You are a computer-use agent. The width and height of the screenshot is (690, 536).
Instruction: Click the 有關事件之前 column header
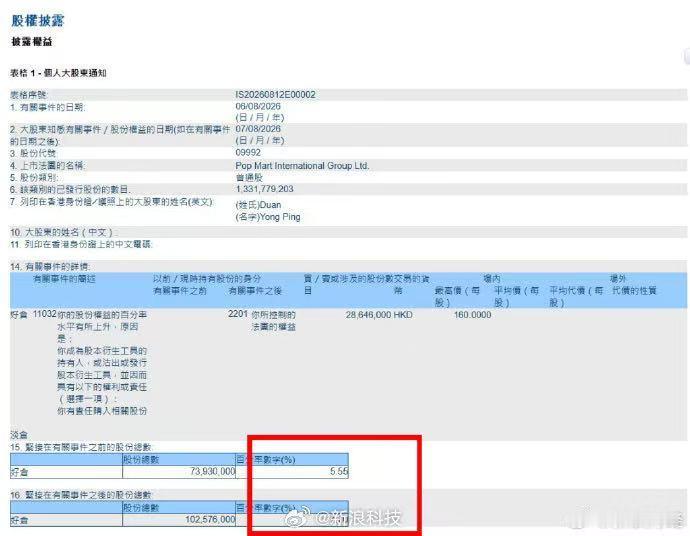click(x=180, y=291)
